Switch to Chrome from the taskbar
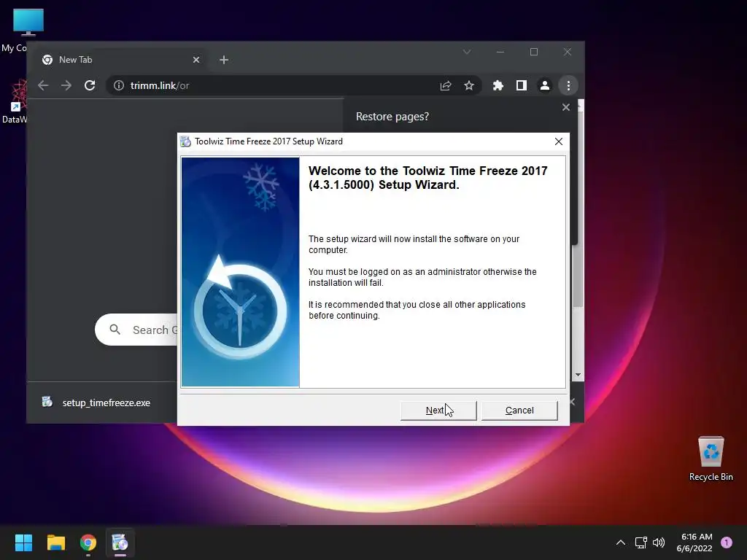 pos(88,542)
